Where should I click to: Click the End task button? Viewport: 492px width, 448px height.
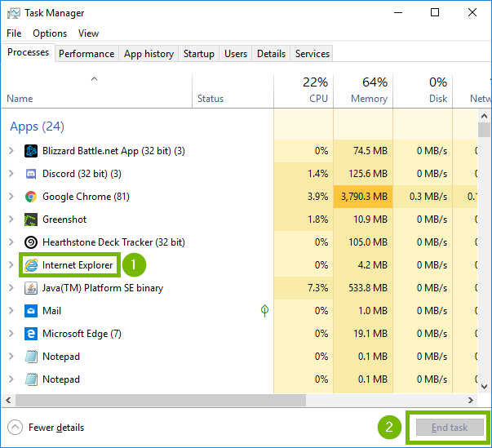[450, 428]
